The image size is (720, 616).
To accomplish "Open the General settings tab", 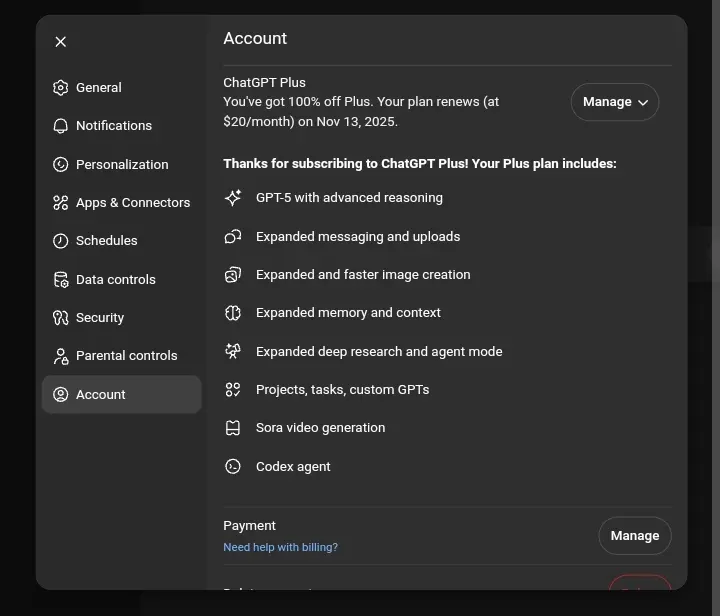I will click(122, 88).
